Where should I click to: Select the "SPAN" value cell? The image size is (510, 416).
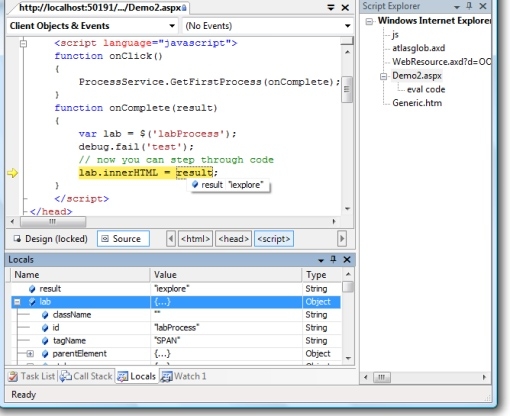(226, 341)
